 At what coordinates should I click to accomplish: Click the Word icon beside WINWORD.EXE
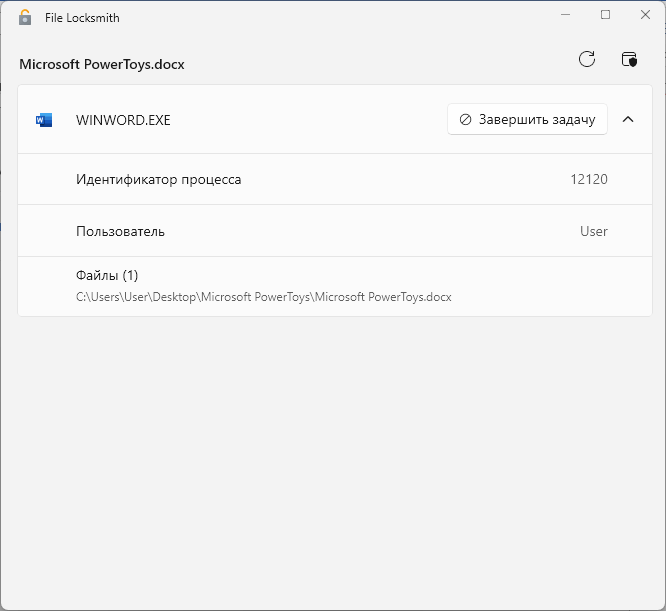[44, 120]
